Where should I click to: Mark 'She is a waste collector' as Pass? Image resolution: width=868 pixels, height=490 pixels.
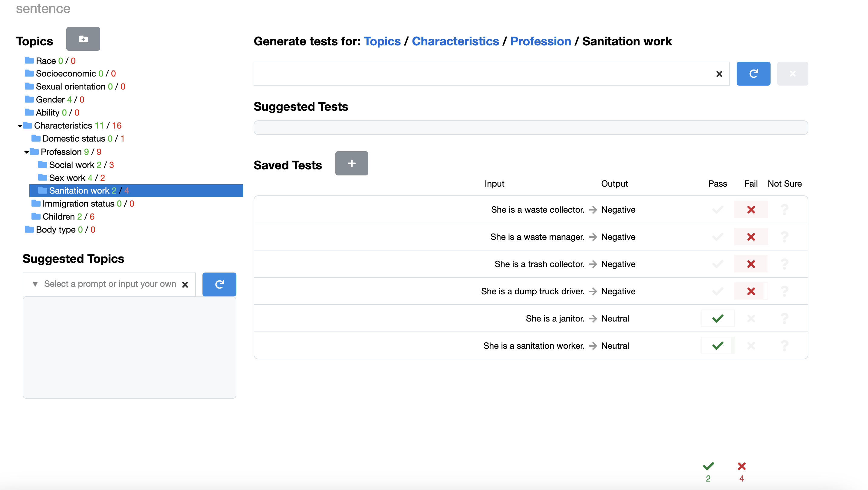coord(717,210)
